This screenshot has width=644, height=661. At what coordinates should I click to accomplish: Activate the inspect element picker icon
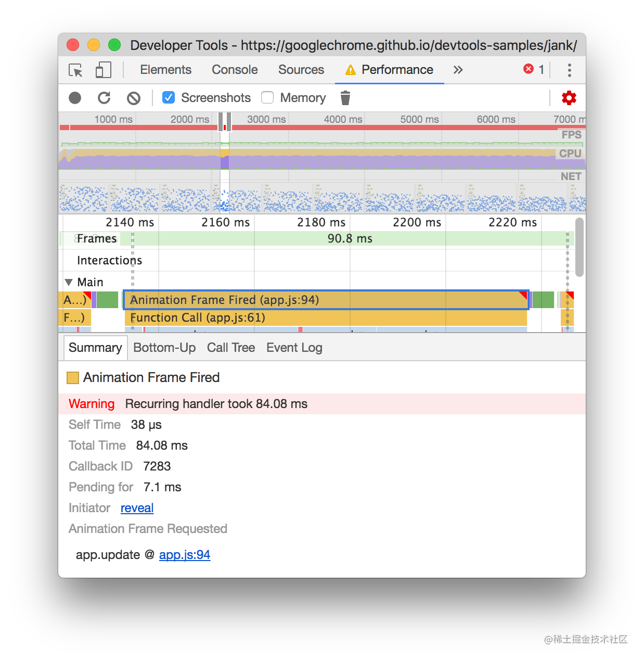coord(76,70)
